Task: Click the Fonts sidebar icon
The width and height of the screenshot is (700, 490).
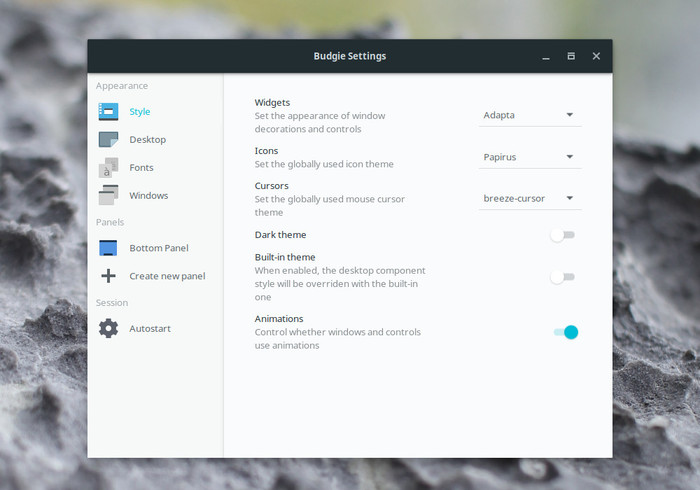Action: [108, 168]
